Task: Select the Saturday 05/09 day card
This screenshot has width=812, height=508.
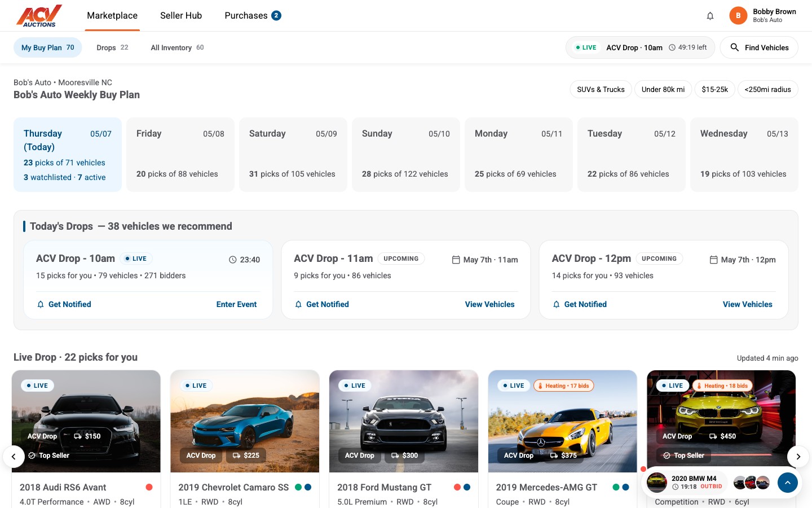Action: pyautogui.click(x=293, y=155)
